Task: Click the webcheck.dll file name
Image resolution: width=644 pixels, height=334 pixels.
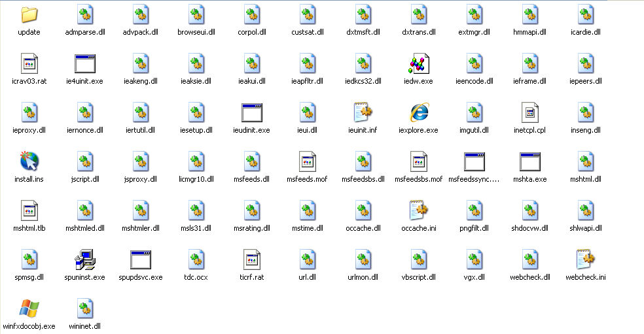Action: pyautogui.click(x=530, y=277)
